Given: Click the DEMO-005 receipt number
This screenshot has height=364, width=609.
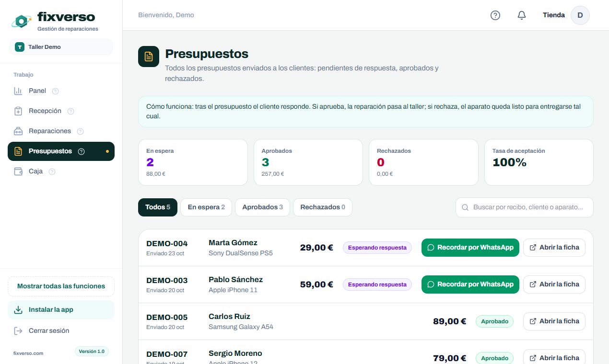Looking at the screenshot, I should click(167, 317).
